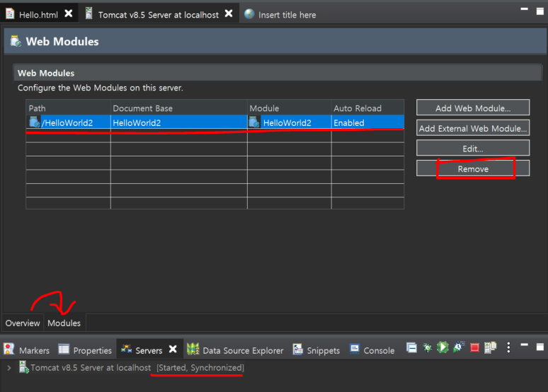Image resolution: width=548 pixels, height=392 pixels.
Task: Click the Document Base column header
Action: (178, 108)
